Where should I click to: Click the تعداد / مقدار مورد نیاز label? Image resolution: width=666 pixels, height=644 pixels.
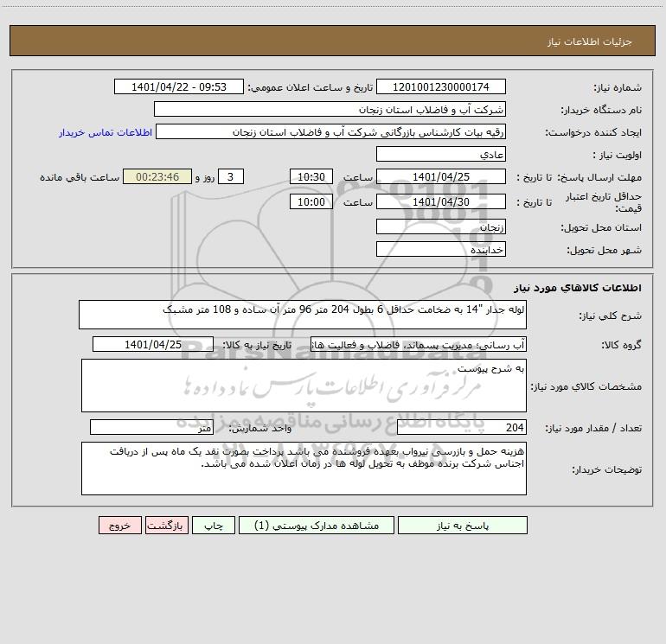pos(593,429)
